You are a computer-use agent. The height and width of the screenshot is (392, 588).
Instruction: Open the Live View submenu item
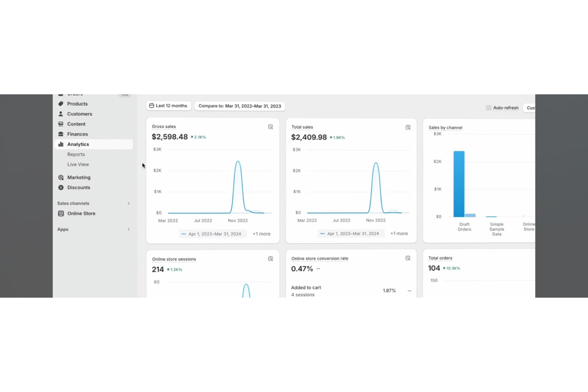point(78,165)
